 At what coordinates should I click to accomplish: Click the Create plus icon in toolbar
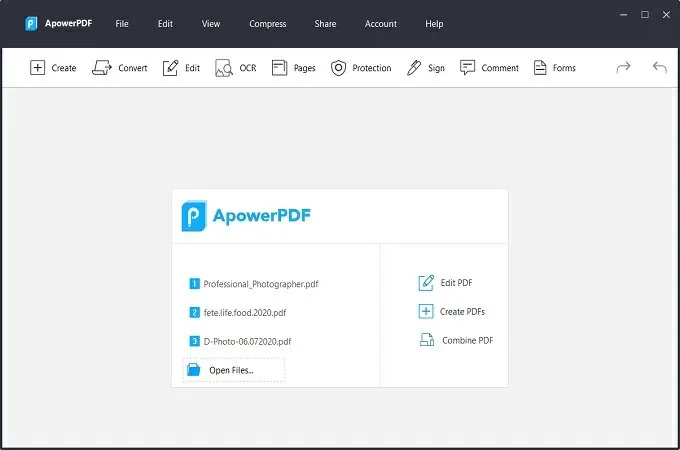pos(37,68)
